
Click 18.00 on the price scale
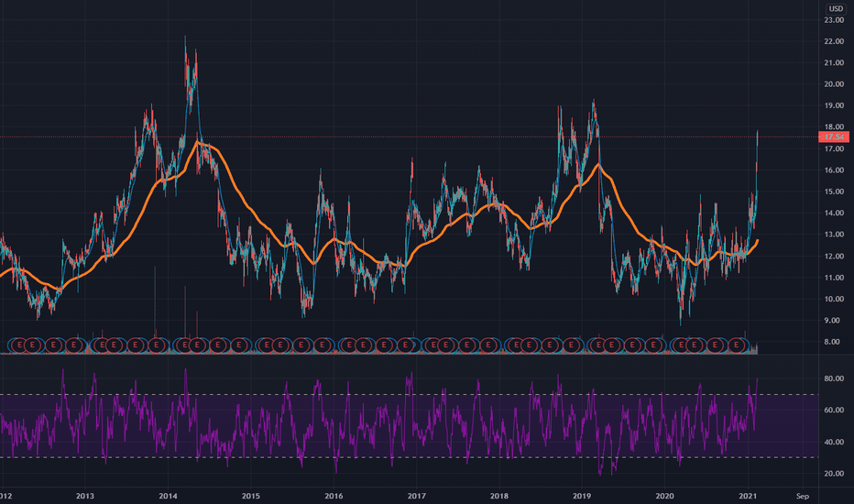[x=834, y=127]
